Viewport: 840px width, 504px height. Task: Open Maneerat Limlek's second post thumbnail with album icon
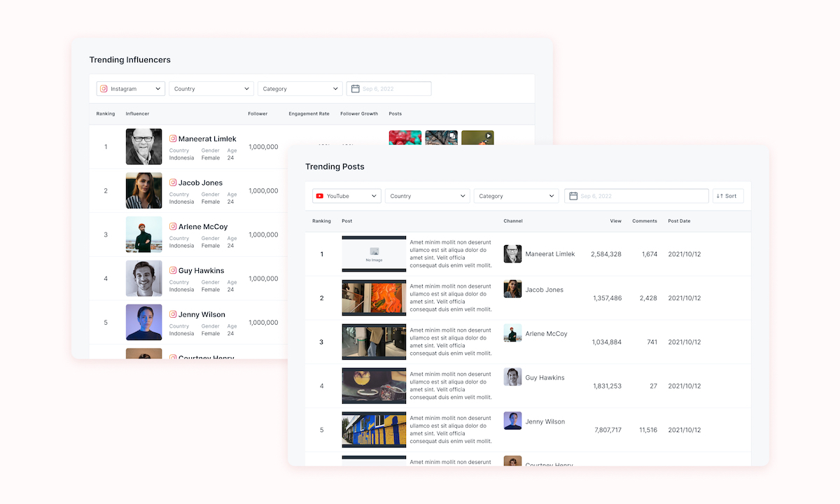coord(442,137)
